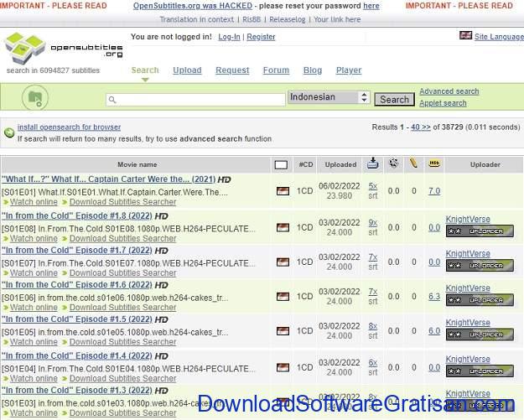This screenshot has height=420, width=524.
Task: Open In from the Cold Episode #1.8 link
Action: (77, 215)
